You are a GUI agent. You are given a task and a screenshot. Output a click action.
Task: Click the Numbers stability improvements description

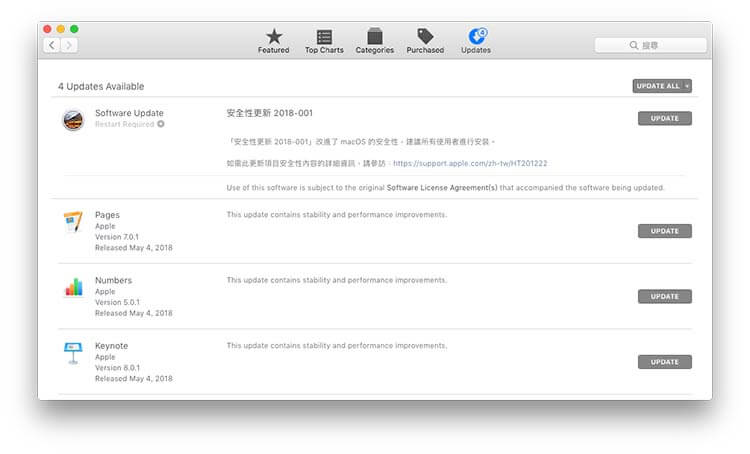click(337, 280)
